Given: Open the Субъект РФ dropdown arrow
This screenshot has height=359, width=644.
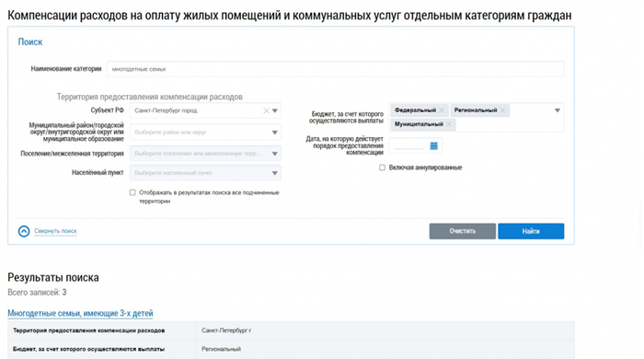Looking at the screenshot, I should coord(275,110).
